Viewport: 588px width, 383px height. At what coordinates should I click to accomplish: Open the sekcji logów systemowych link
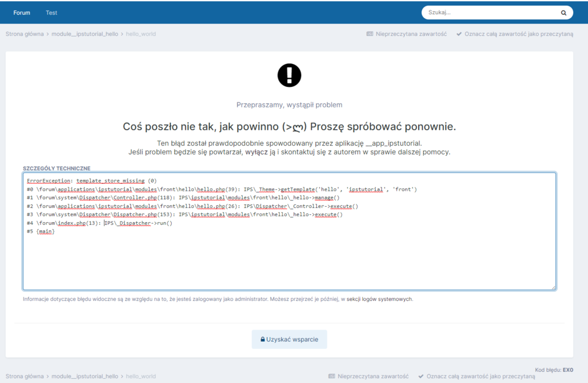coord(379,299)
